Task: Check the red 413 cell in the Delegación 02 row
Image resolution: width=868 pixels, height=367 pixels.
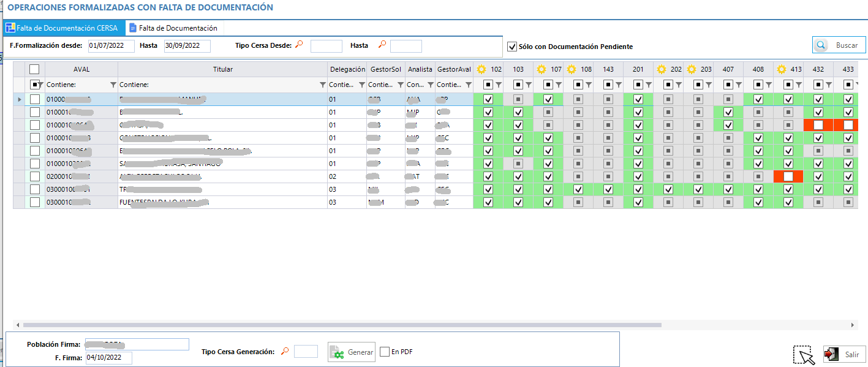Action: pyautogui.click(x=788, y=176)
